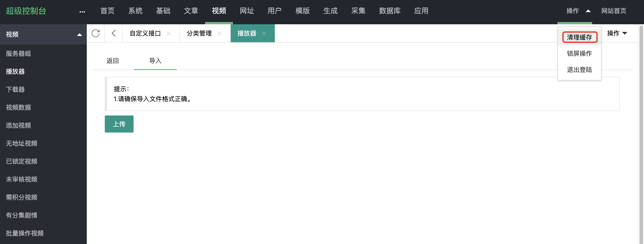Open 应用 in top navigation
This screenshot has height=244, width=644.
point(421,11)
